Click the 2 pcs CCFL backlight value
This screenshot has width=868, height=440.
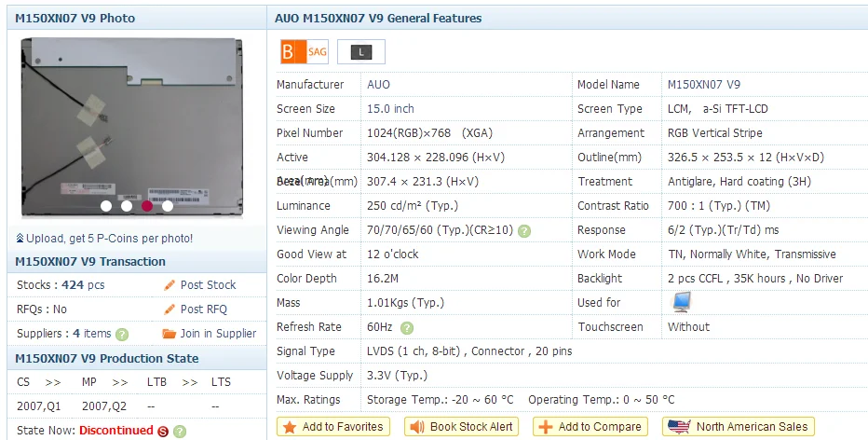[755, 279]
